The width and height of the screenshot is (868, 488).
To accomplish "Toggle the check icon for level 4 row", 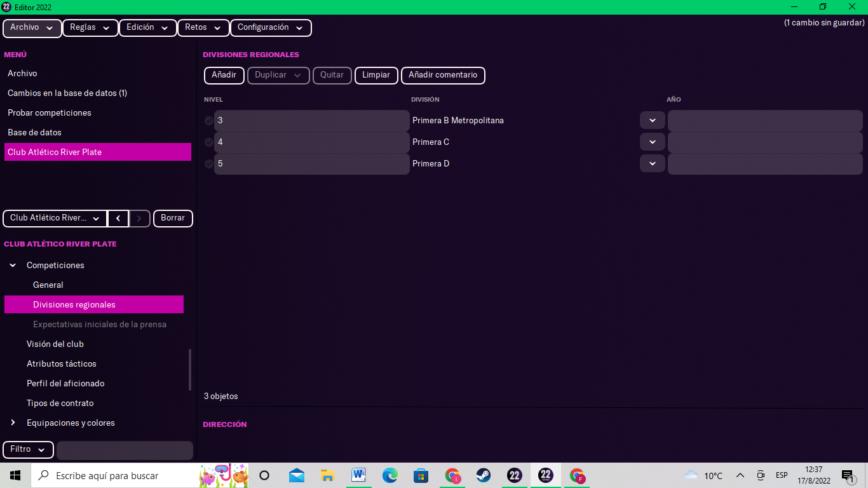I will tap(209, 142).
